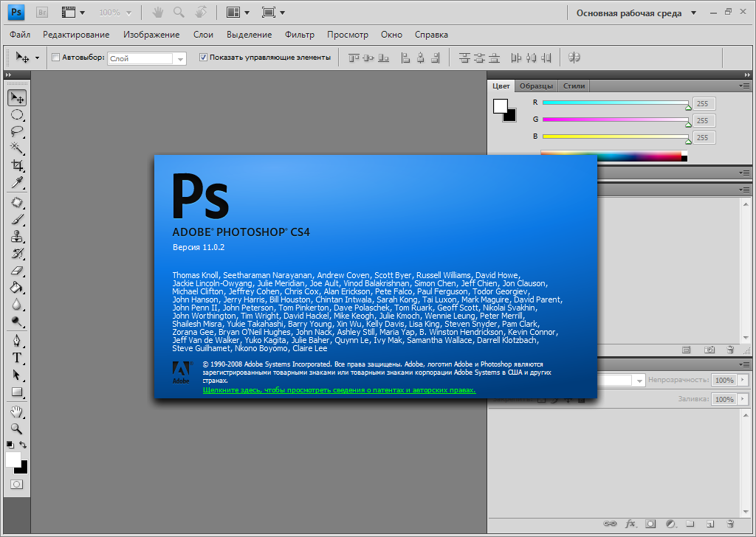Open the Справка menu
756x537 pixels.
pyautogui.click(x=431, y=35)
